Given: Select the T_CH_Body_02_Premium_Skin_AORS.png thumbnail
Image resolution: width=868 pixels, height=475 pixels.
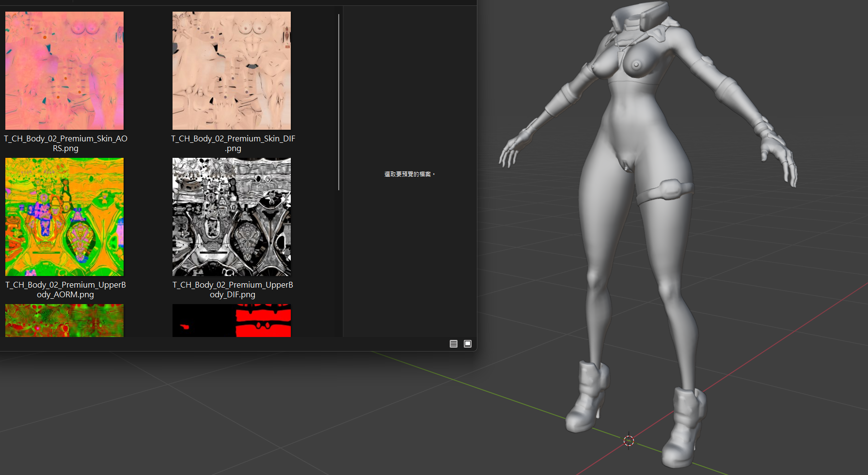Looking at the screenshot, I should point(64,71).
